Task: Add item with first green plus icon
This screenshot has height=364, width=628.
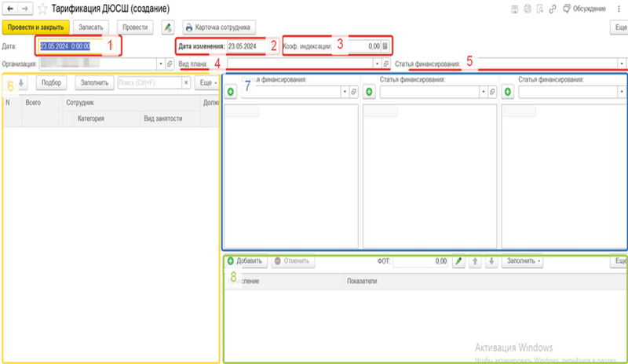Action: point(231,92)
